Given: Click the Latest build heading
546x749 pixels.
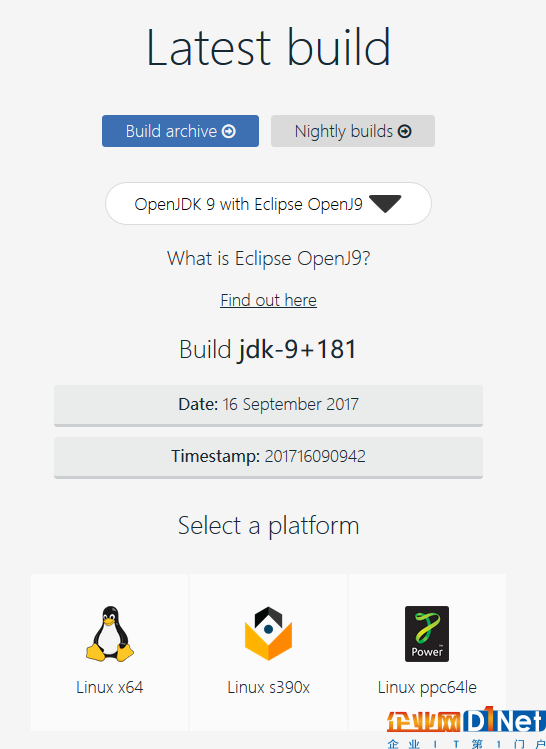Looking at the screenshot, I should tap(268, 47).
